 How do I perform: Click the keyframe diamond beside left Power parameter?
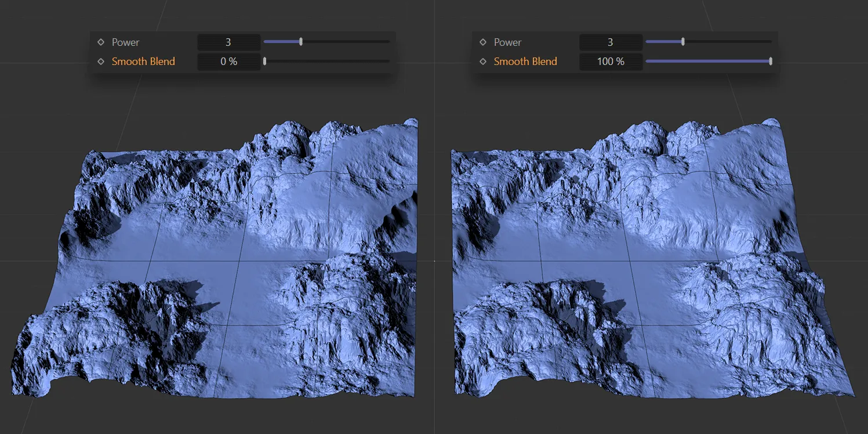coord(100,42)
